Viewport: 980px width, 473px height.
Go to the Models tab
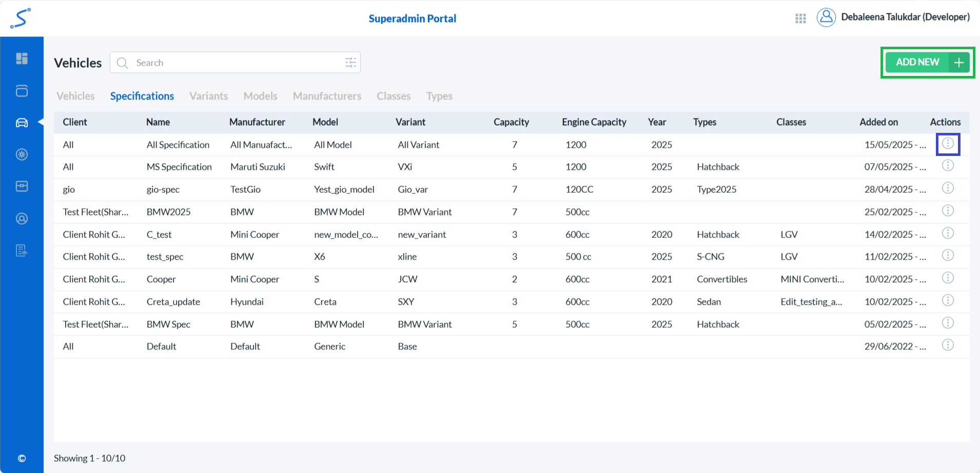click(x=260, y=96)
